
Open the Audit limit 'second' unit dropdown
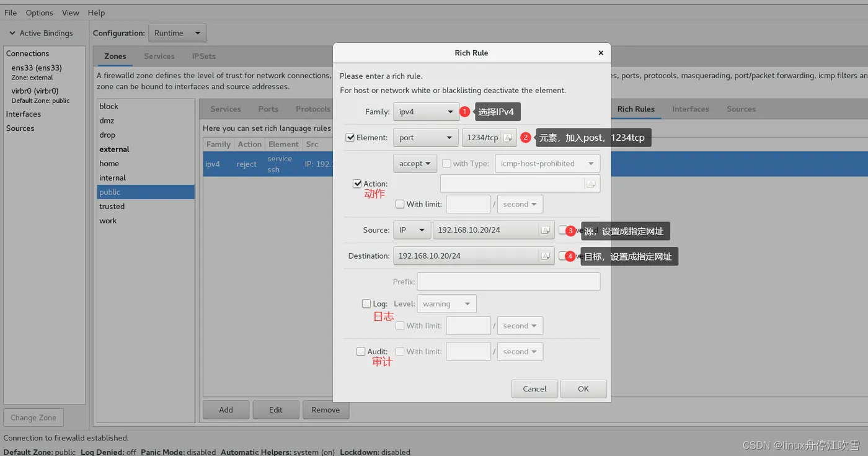(520, 352)
